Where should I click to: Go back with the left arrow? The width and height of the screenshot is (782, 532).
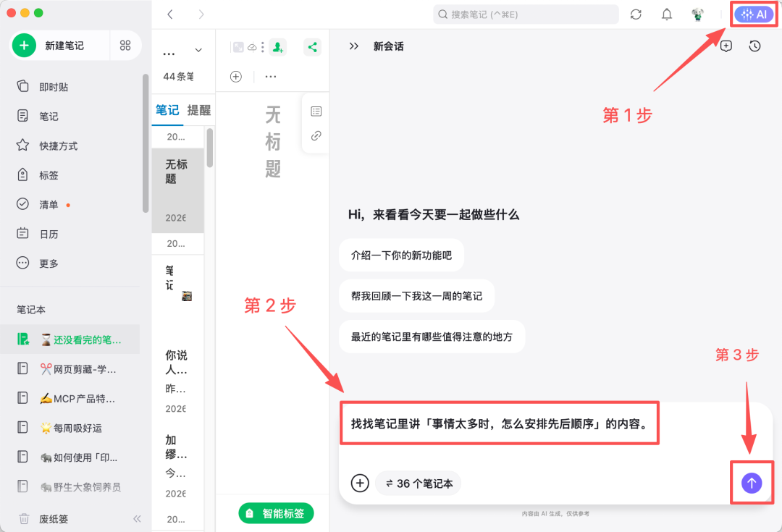tap(170, 14)
